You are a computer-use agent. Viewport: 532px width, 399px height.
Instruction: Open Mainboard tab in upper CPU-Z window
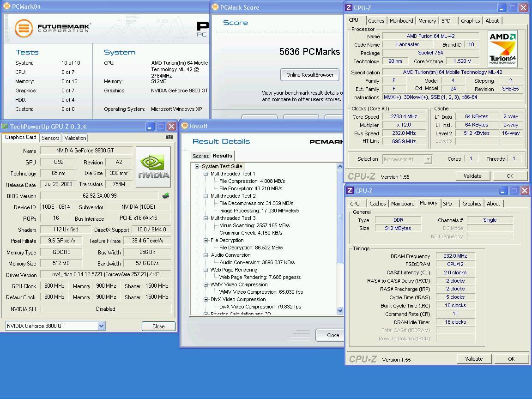tap(401, 21)
